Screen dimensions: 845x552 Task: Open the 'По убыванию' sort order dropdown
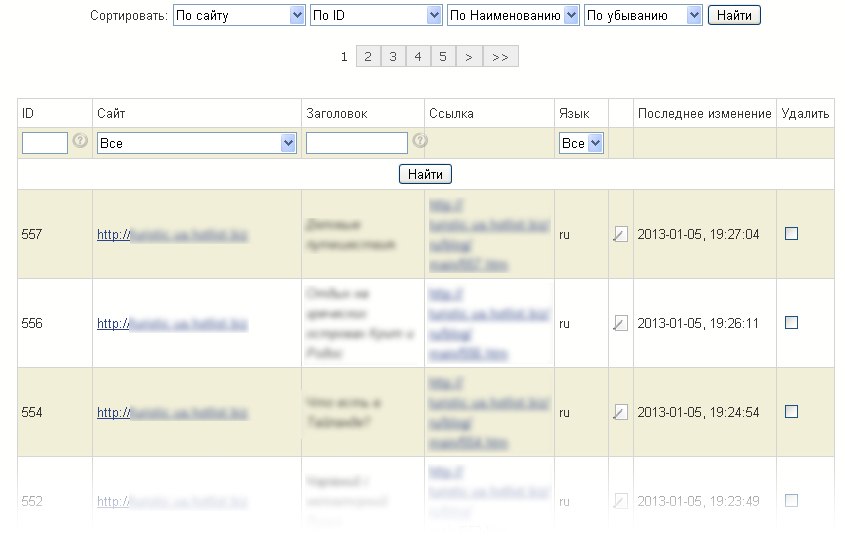643,15
